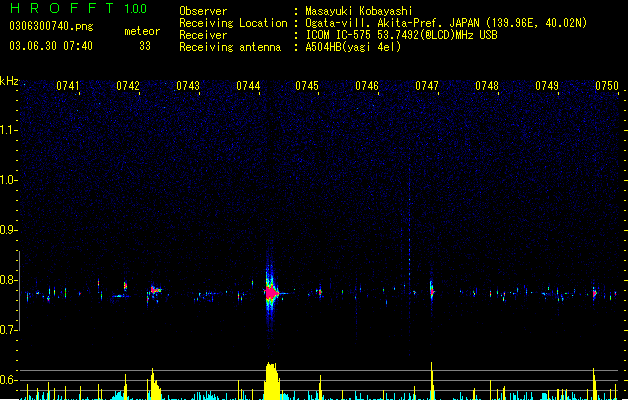Click the 1.0 kHz axis label

8,180
